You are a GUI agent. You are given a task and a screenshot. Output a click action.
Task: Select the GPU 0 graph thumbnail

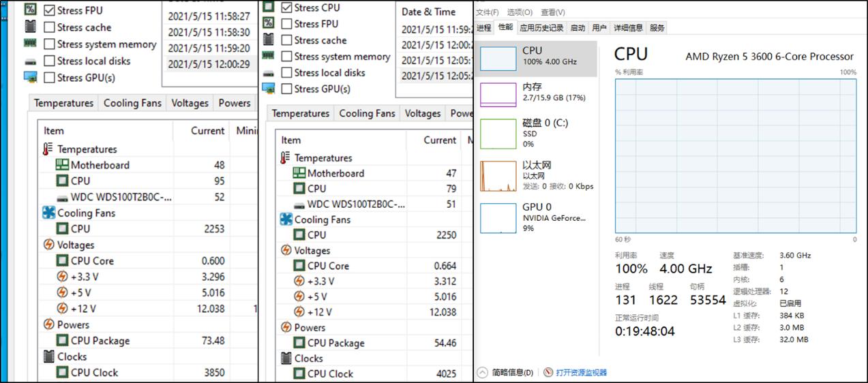coord(498,217)
